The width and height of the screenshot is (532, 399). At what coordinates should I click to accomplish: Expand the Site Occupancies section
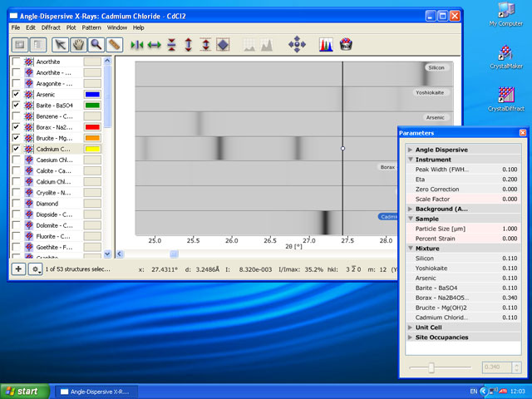point(410,337)
